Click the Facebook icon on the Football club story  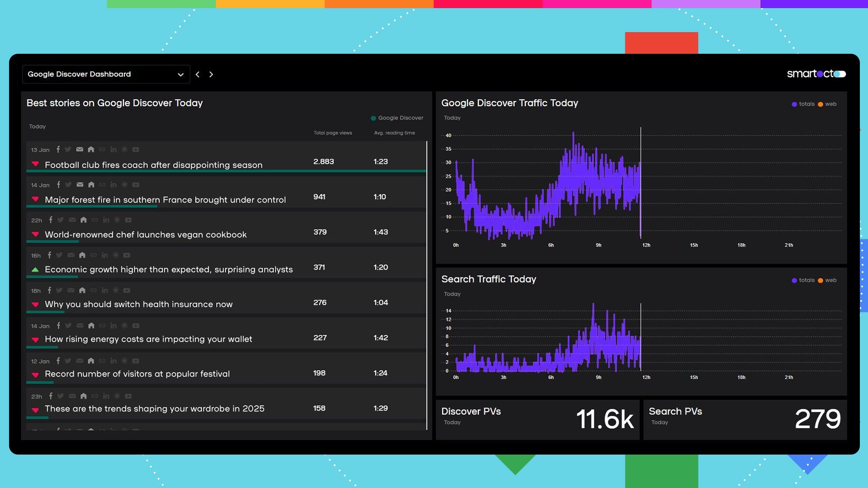pyautogui.click(x=58, y=150)
